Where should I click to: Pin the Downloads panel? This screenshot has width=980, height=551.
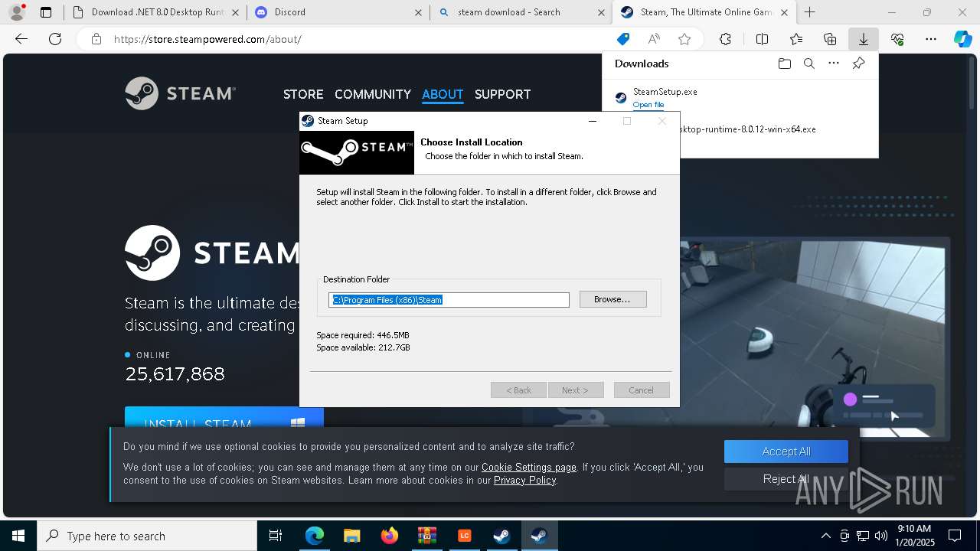click(x=858, y=64)
